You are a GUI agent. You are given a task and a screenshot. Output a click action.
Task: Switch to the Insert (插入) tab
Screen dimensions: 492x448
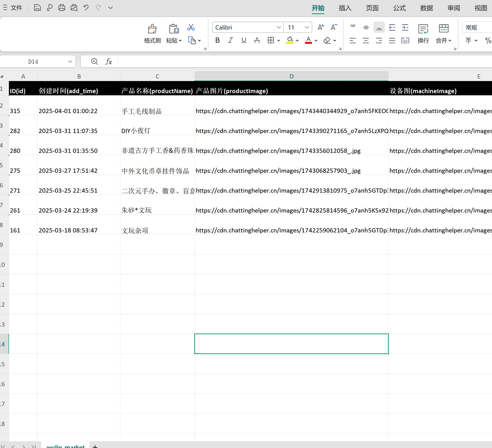[x=345, y=8]
